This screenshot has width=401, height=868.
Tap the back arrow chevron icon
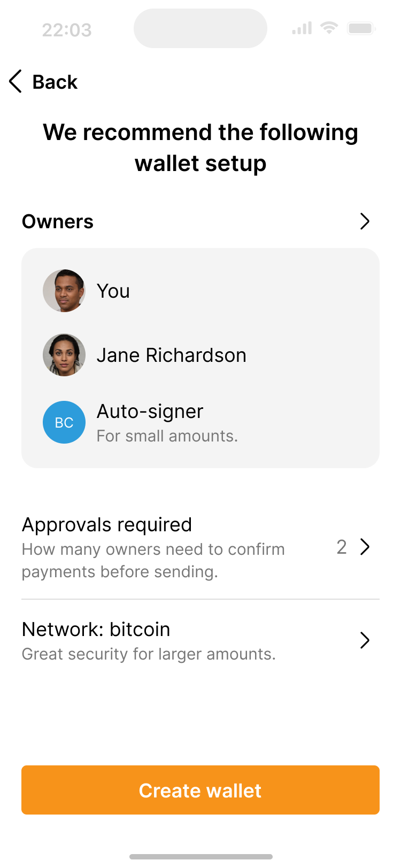(x=16, y=82)
